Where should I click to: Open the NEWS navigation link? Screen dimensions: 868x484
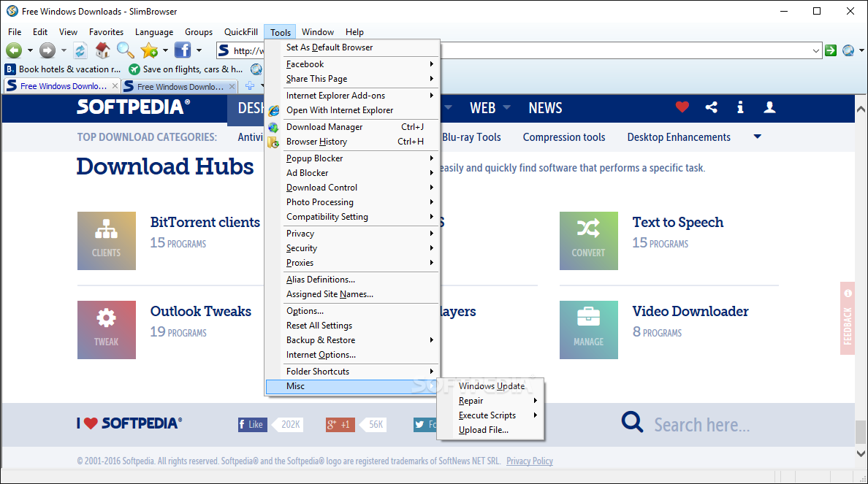pos(545,108)
